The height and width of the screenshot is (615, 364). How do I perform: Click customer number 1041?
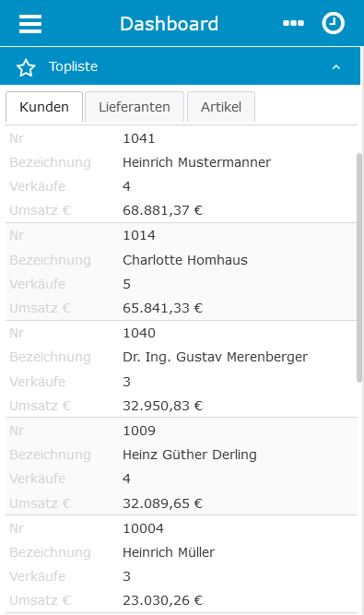139,138
